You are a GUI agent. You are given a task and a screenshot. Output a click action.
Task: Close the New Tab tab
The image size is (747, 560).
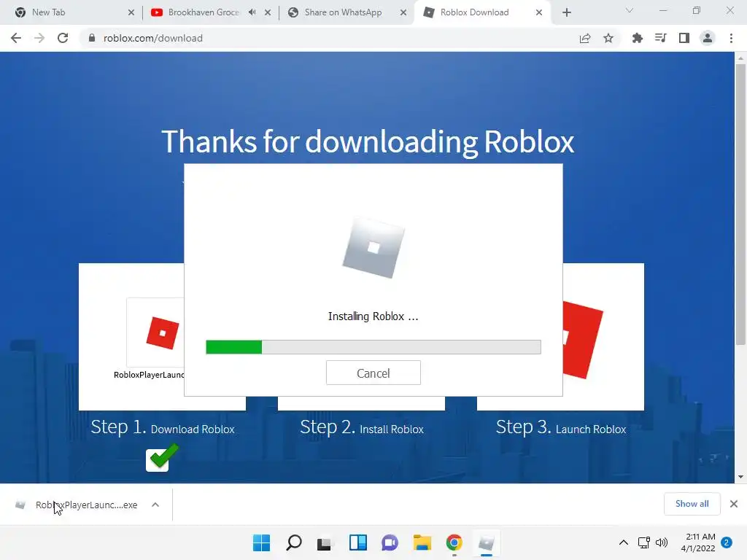(x=131, y=13)
